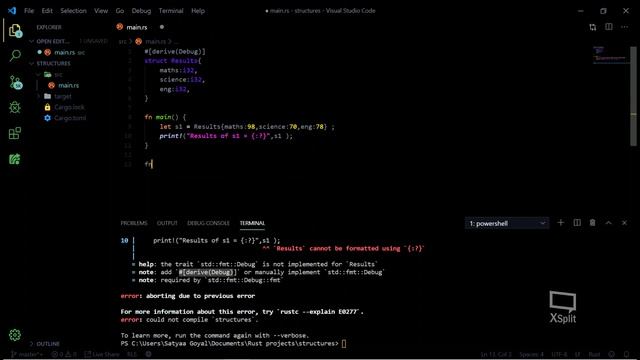Image resolution: width=640 pixels, height=360 pixels.
Task: Click the editor vertical scrollbar
Action: [633, 96]
